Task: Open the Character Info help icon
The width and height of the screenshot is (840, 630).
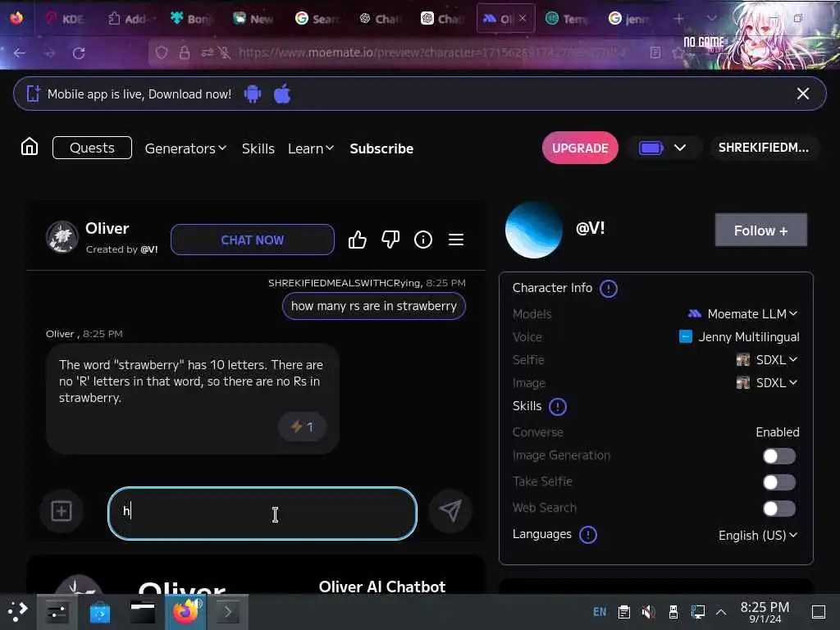Action: click(609, 288)
